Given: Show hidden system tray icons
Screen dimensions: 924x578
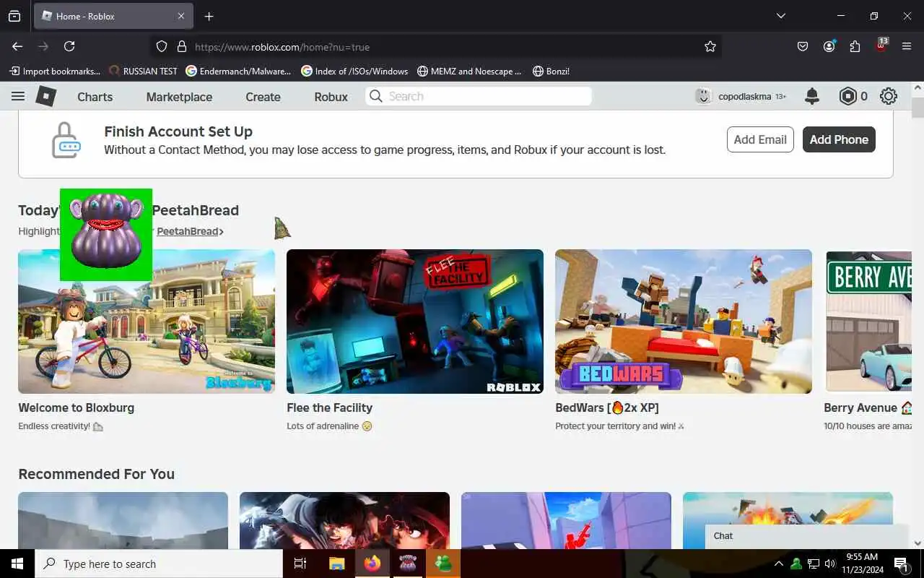Looking at the screenshot, I should [x=778, y=564].
